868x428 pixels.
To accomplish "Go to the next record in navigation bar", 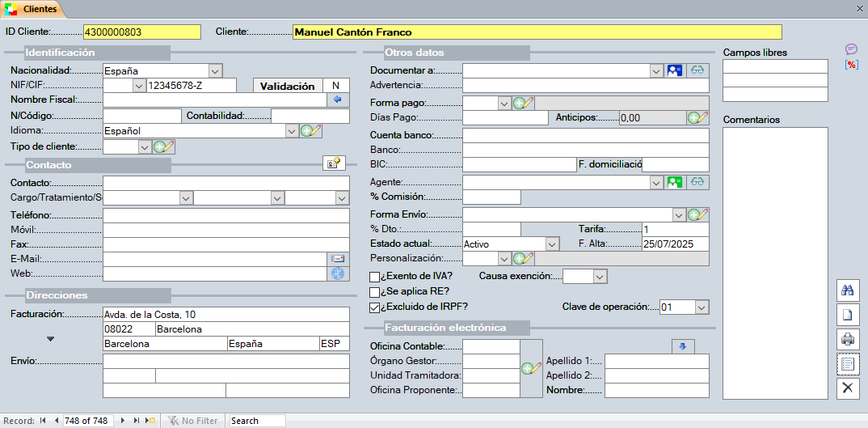I will (x=123, y=421).
